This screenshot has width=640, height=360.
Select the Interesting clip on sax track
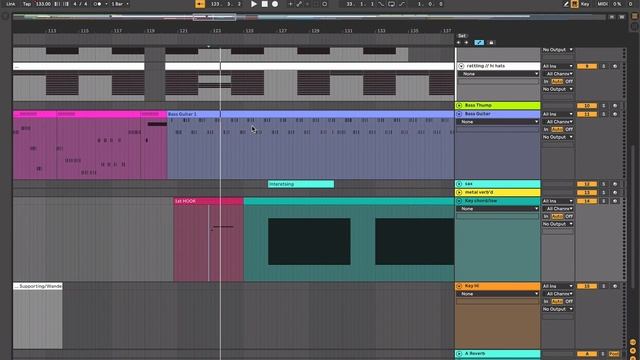[301, 184]
